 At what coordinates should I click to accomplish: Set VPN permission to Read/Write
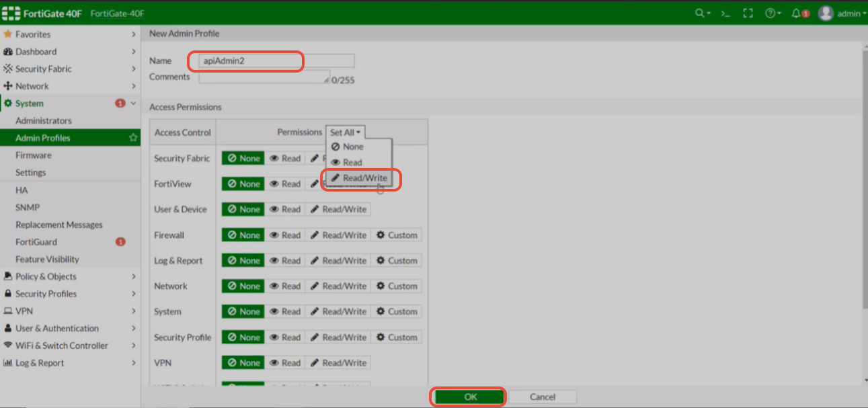click(338, 363)
